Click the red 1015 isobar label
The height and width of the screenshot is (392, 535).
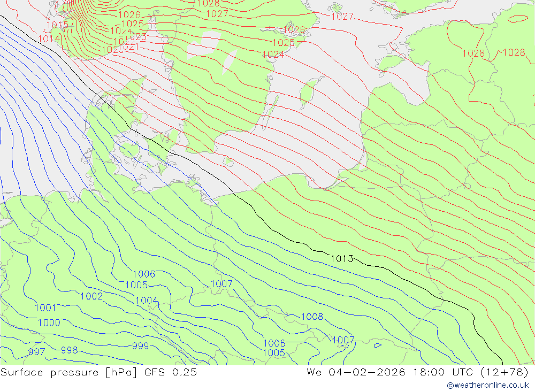point(57,25)
